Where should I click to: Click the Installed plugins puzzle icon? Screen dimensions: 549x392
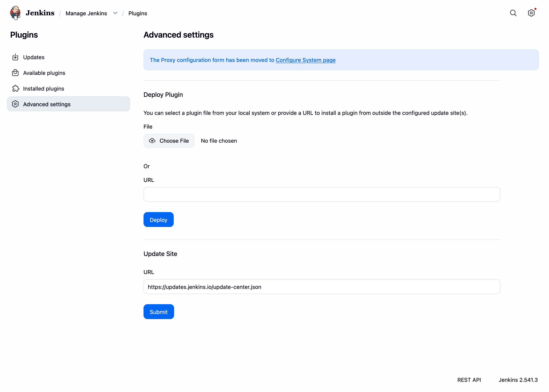point(15,88)
